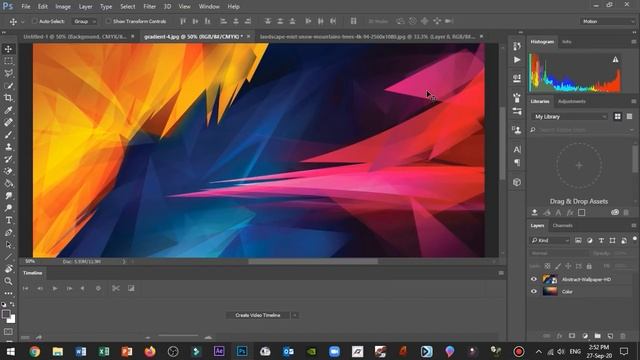Image resolution: width=640 pixels, height=360 pixels.
Task: Enable the Auto-Select checkbox
Action: point(34,21)
